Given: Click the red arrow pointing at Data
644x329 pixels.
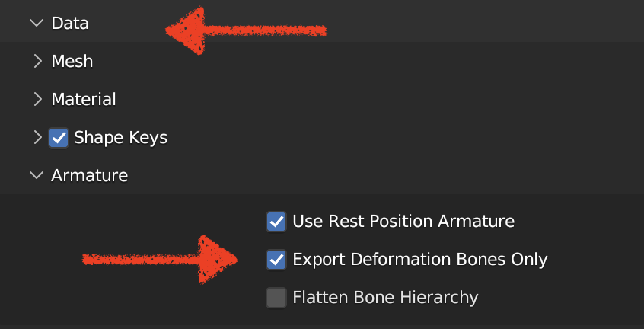Looking at the screenshot, I should (x=244, y=30).
